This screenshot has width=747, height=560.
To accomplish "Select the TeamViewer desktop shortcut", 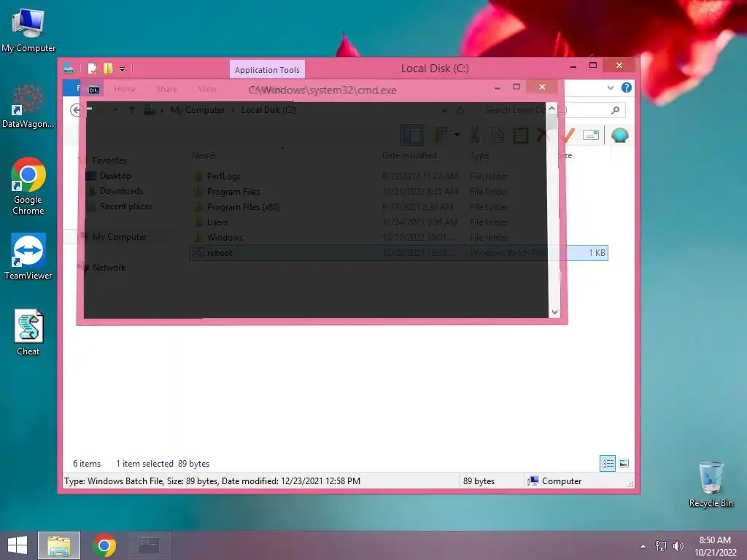I will pyautogui.click(x=28, y=256).
